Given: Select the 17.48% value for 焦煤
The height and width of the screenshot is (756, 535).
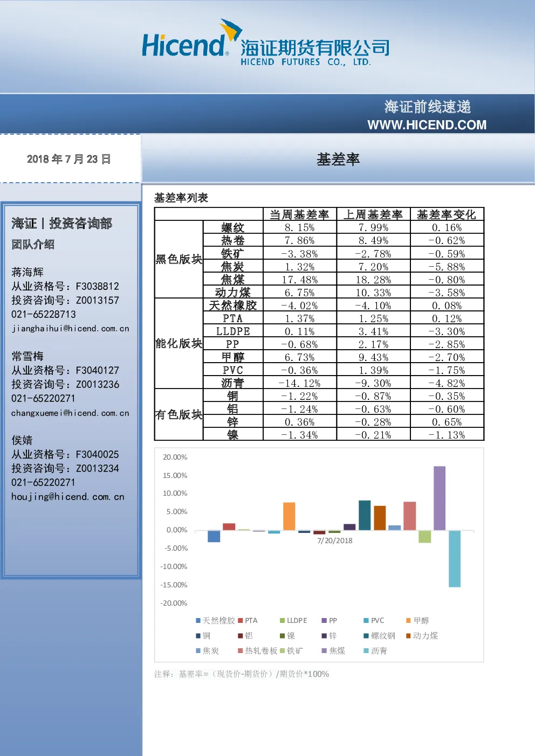Looking at the screenshot, I should point(299,280).
